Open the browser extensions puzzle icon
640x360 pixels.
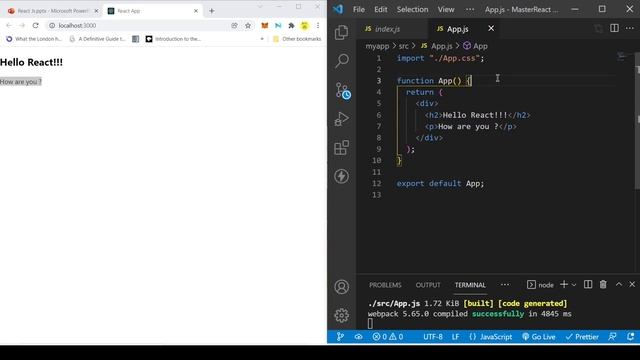click(291, 26)
